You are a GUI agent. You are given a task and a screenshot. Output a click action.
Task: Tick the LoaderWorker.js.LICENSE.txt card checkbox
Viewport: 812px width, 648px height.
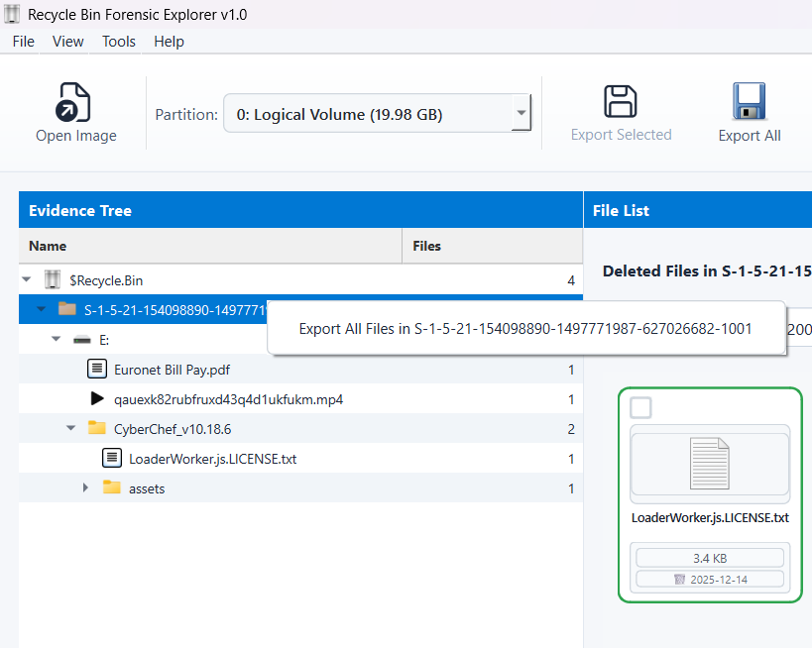pyautogui.click(x=640, y=408)
